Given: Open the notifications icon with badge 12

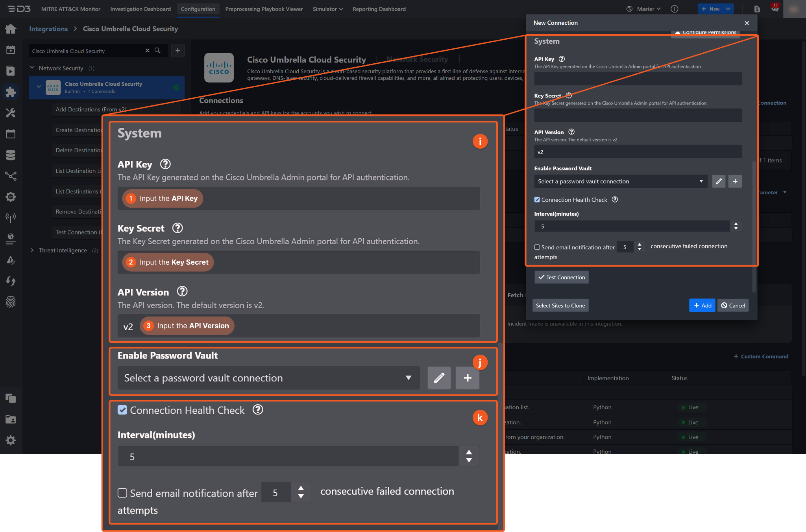Looking at the screenshot, I should [775, 9].
